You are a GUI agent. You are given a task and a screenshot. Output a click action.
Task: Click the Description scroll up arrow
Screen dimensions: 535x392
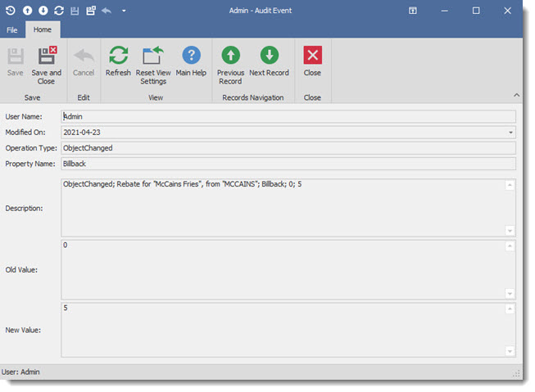click(510, 185)
